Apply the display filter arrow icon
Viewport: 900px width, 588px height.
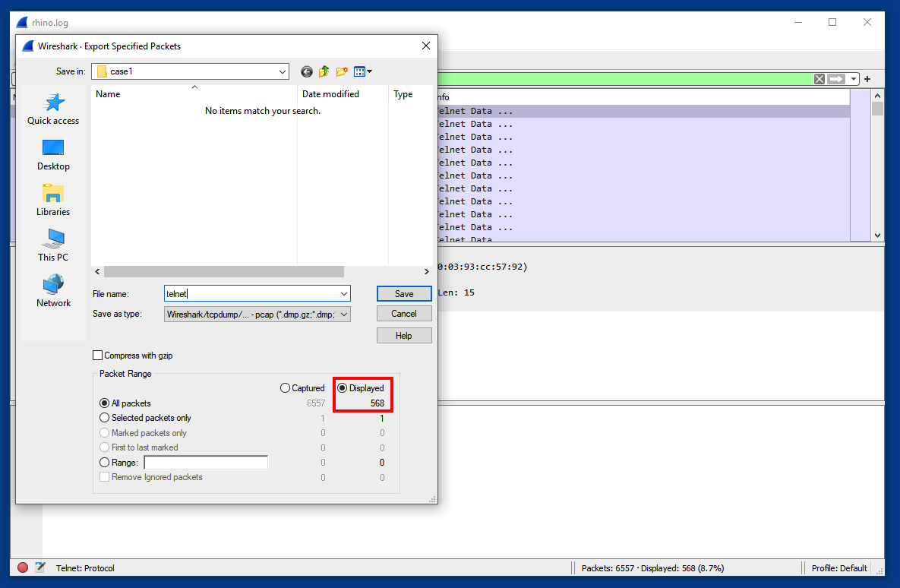tap(836, 79)
